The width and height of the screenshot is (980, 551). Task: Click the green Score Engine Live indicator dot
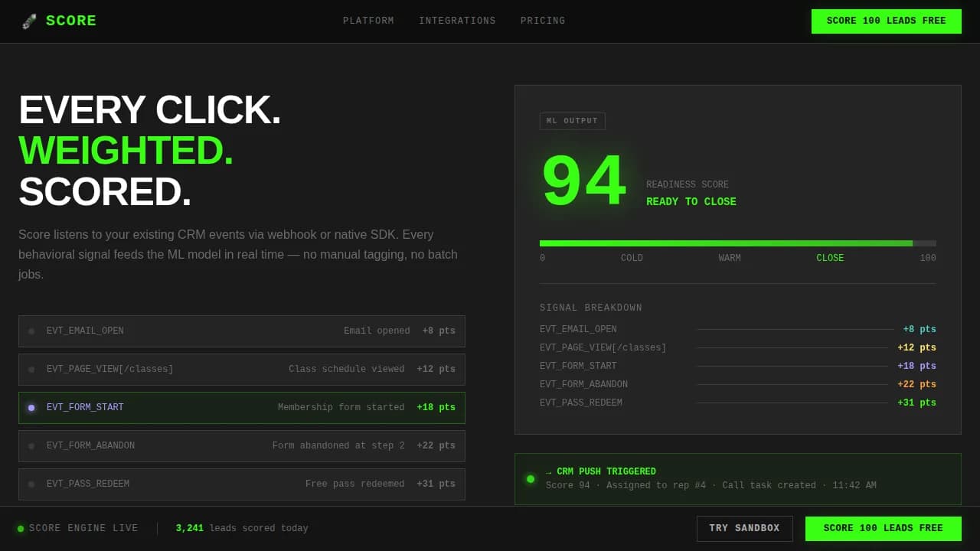tap(21, 529)
